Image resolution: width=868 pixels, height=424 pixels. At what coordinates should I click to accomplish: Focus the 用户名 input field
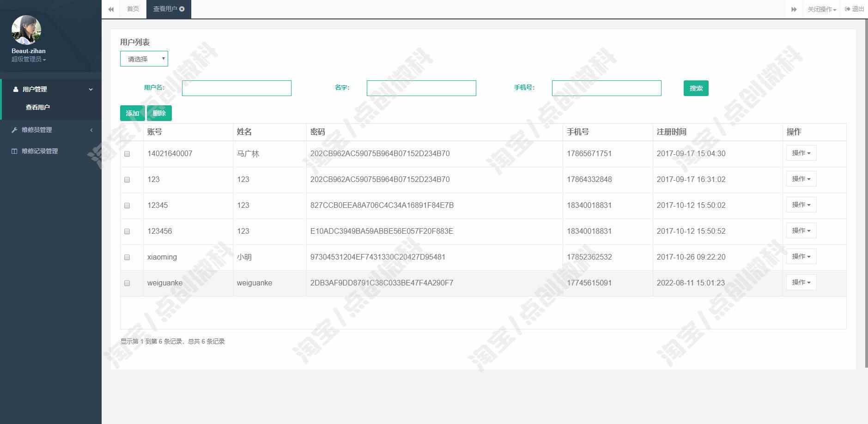tap(237, 88)
